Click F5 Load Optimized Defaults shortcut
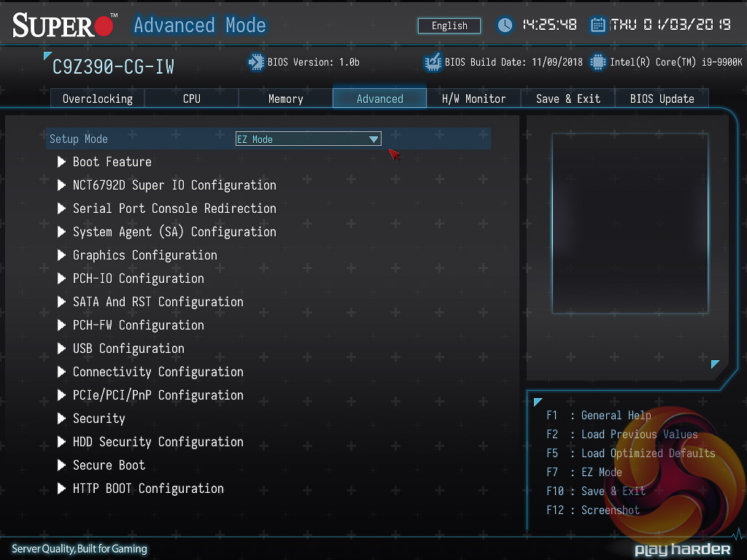Screen dimensions: 747x560 631,454
